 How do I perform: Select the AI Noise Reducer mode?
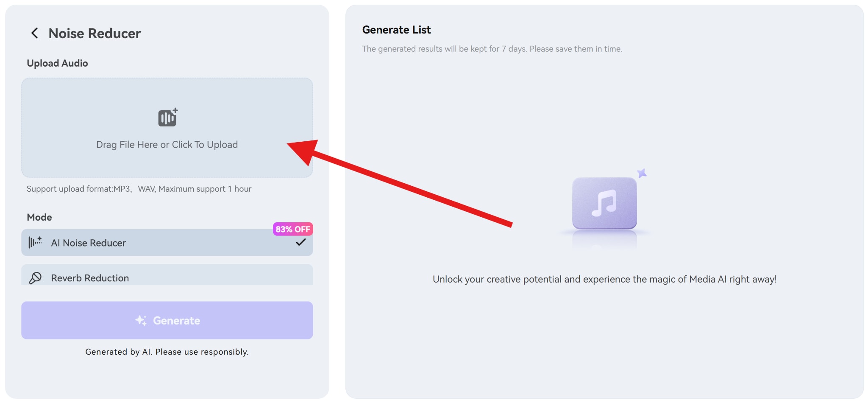click(167, 242)
